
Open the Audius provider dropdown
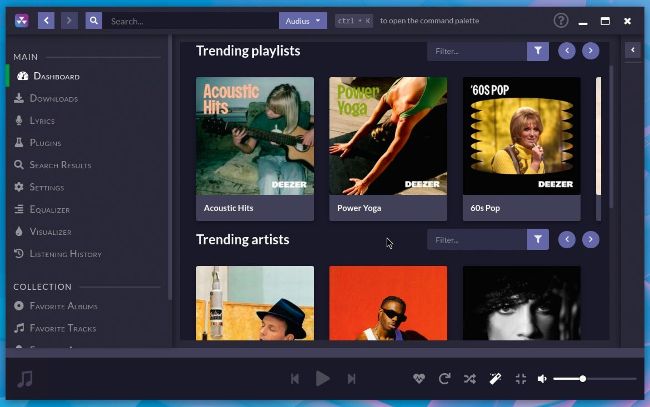pyautogui.click(x=303, y=21)
